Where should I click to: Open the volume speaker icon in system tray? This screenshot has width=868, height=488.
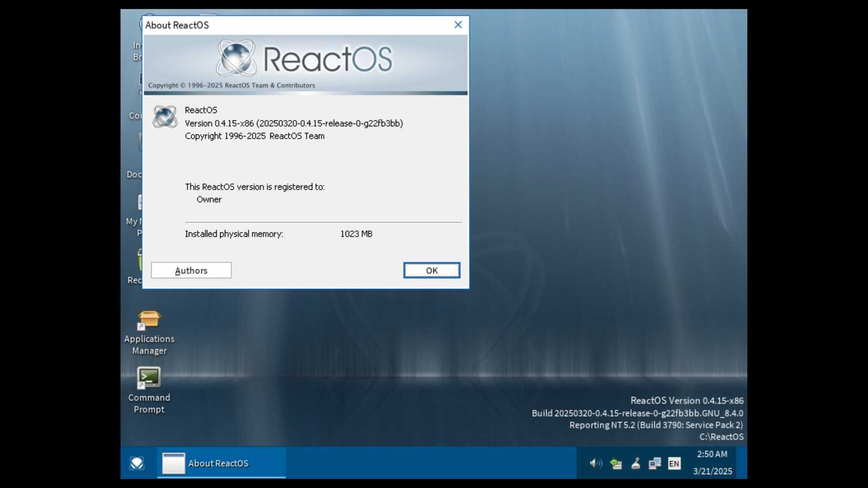tap(596, 463)
